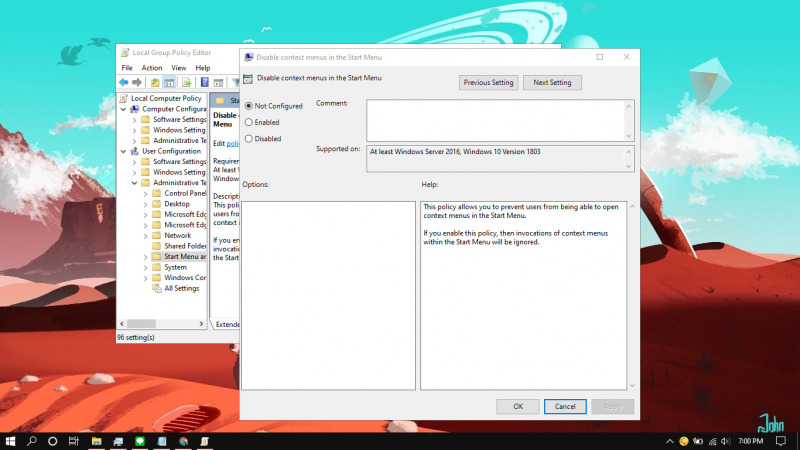The image size is (800, 450).
Task: Toggle Show/Hide Console Tree toolbar icon
Action: point(169,82)
